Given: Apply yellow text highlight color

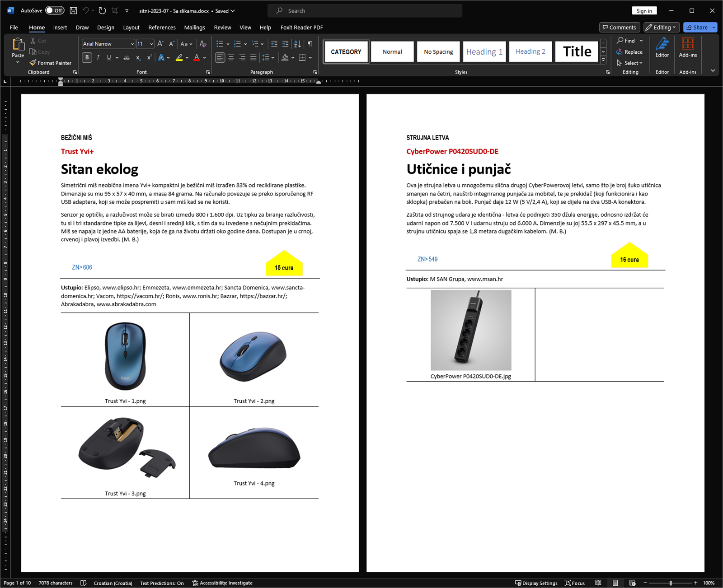Looking at the screenshot, I should pyautogui.click(x=179, y=57).
